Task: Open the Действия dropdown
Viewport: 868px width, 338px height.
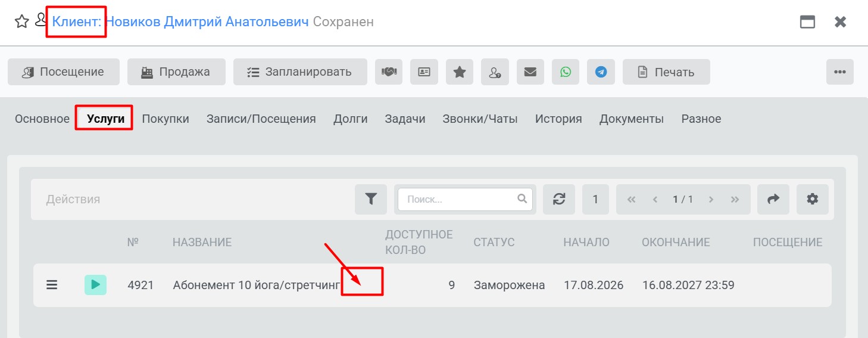Action: click(x=73, y=199)
